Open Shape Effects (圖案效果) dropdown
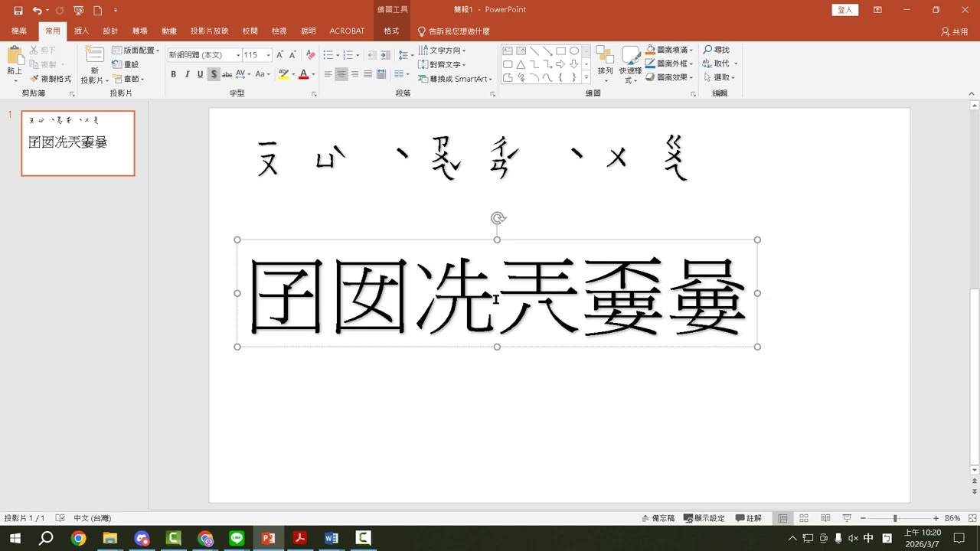 (x=670, y=77)
